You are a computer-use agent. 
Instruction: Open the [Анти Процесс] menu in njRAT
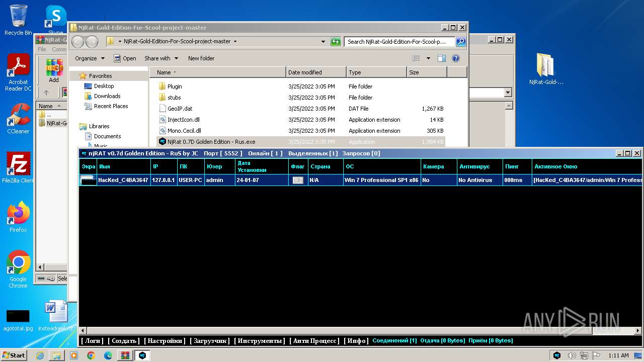point(315,341)
